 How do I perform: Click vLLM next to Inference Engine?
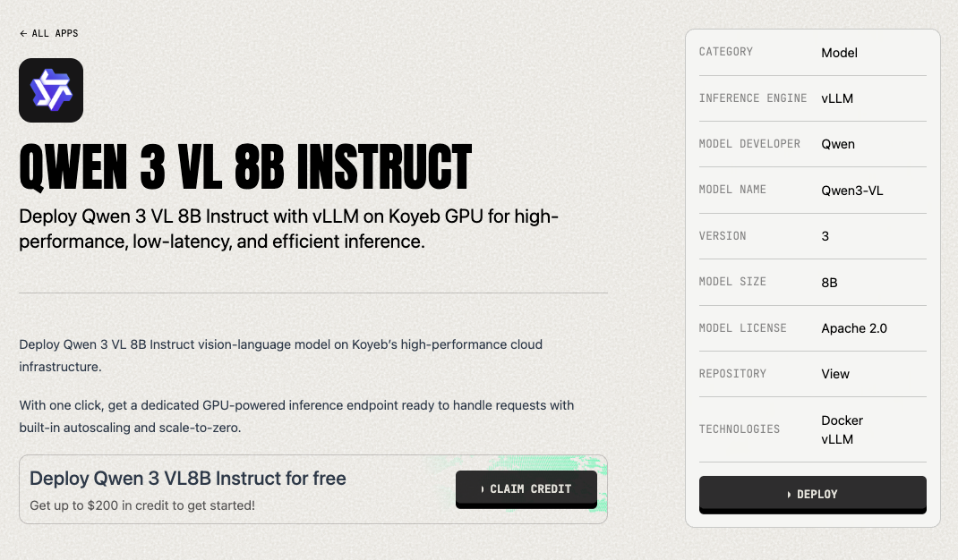pyautogui.click(x=837, y=98)
